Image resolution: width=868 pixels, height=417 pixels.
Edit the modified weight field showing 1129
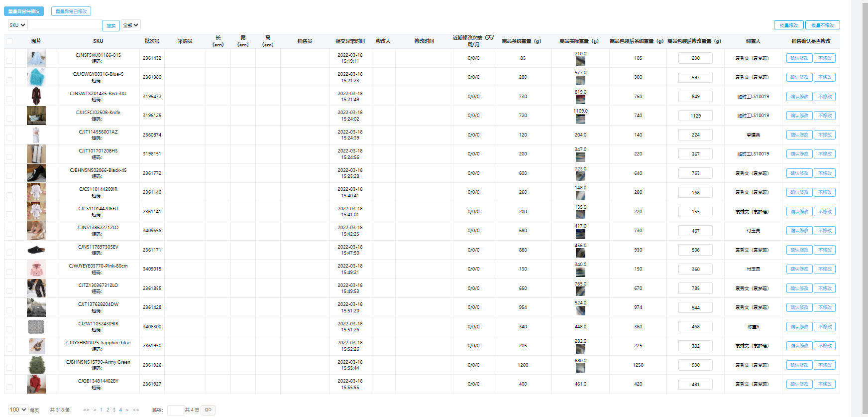695,116
